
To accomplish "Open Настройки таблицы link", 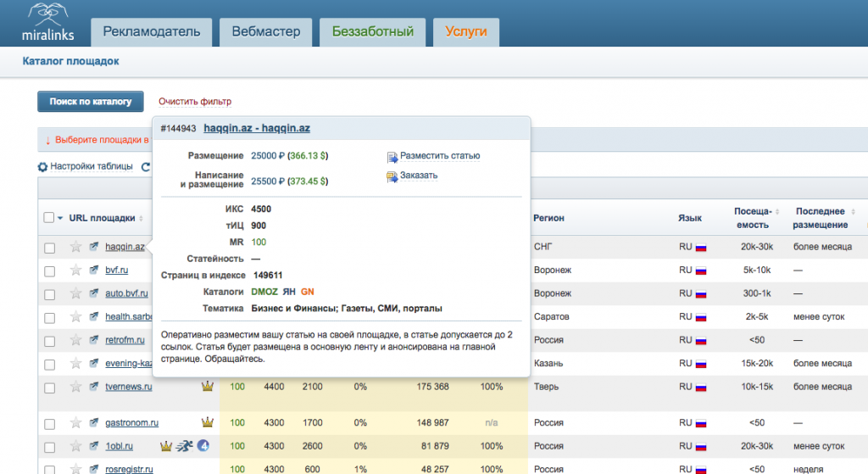I will coord(92,166).
